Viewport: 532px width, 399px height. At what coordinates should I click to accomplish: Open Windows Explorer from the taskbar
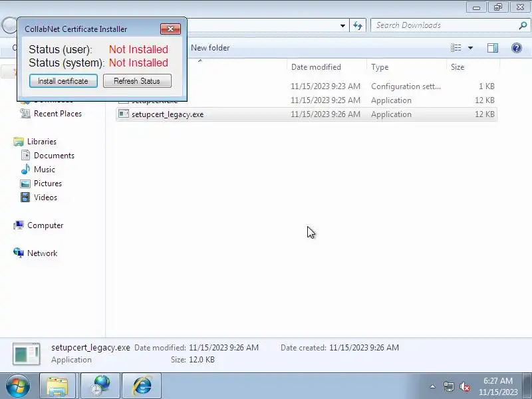coord(57,386)
